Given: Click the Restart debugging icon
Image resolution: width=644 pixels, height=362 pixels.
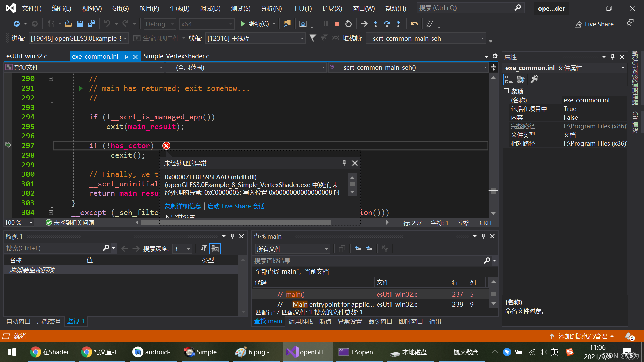Looking at the screenshot, I should tap(348, 24).
